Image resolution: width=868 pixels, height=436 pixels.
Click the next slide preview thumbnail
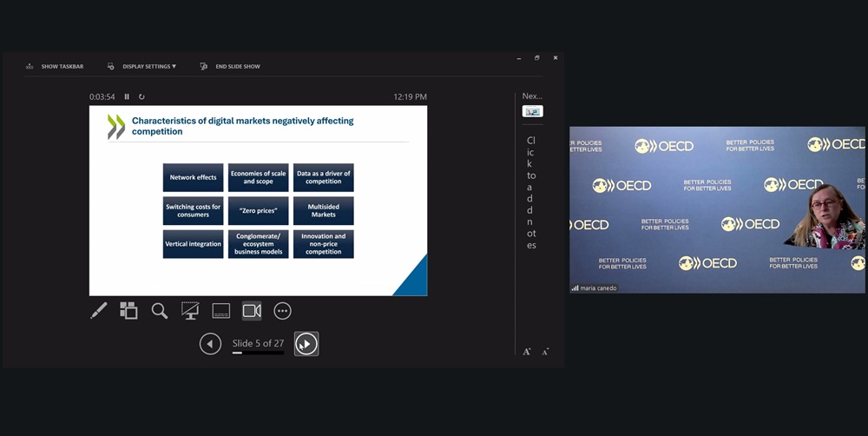point(532,111)
